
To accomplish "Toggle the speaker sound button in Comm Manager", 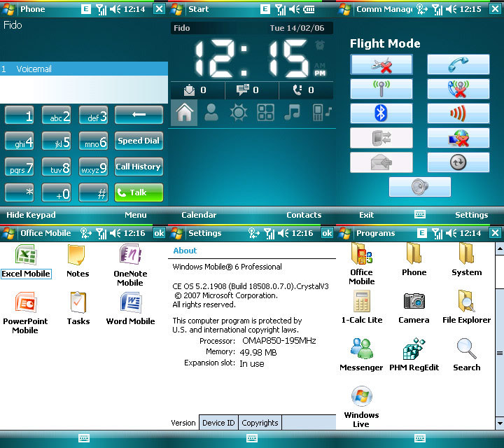I will 419,187.
